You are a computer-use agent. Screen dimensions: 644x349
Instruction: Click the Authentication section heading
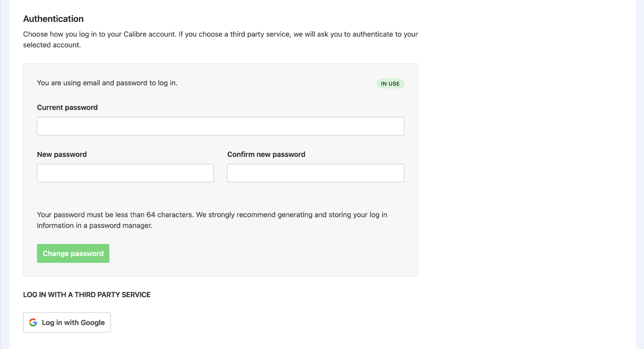(x=53, y=19)
